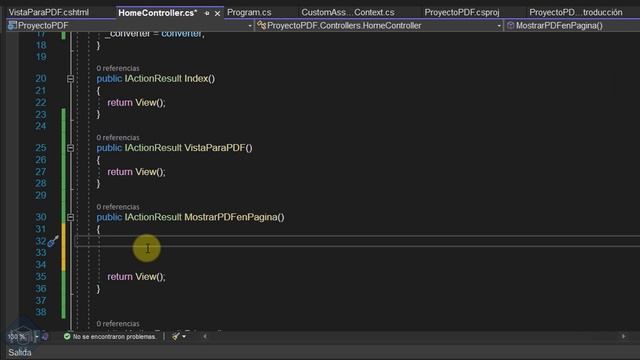Click line number 30 in the margin

point(41,217)
